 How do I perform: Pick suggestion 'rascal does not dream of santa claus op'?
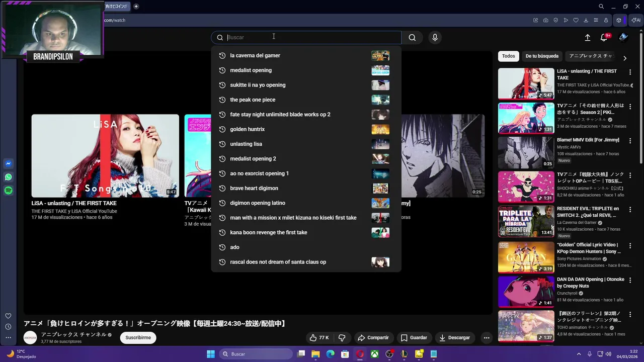[306, 262]
